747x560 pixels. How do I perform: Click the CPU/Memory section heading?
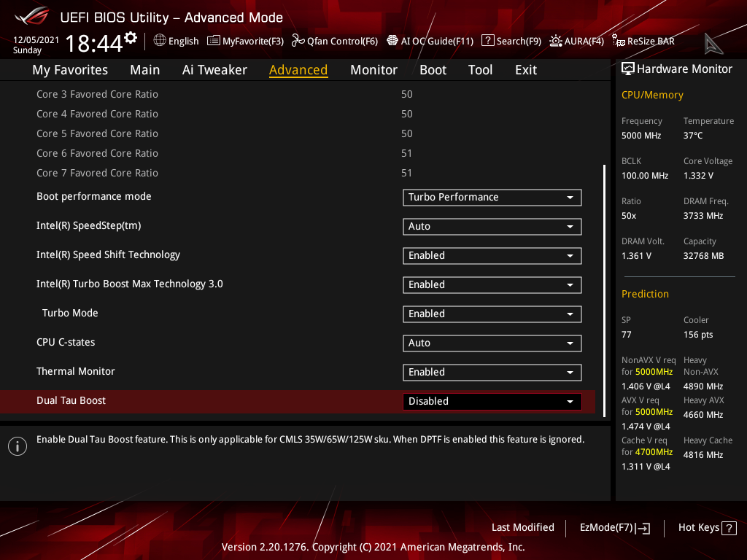tap(651, 95)
